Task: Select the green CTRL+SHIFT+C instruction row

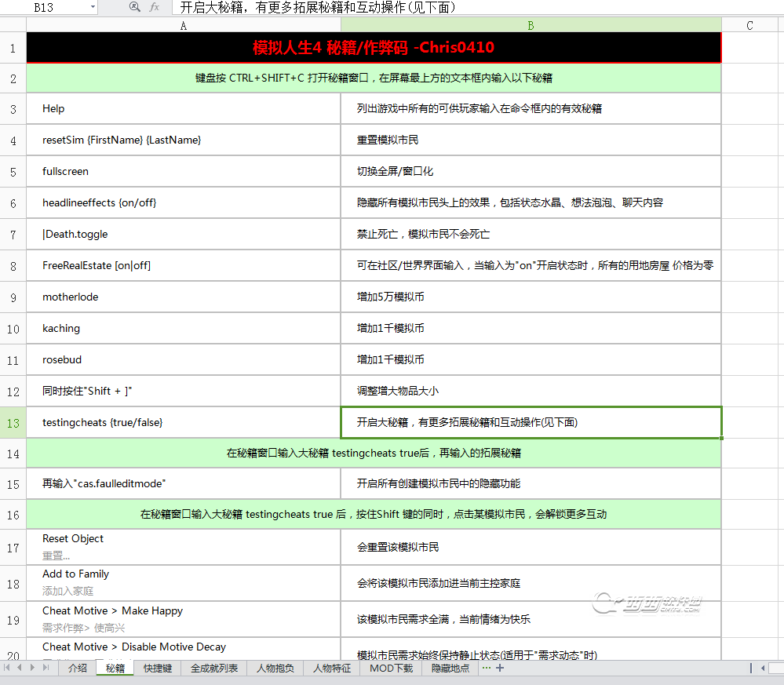Action: coord(374,78)
